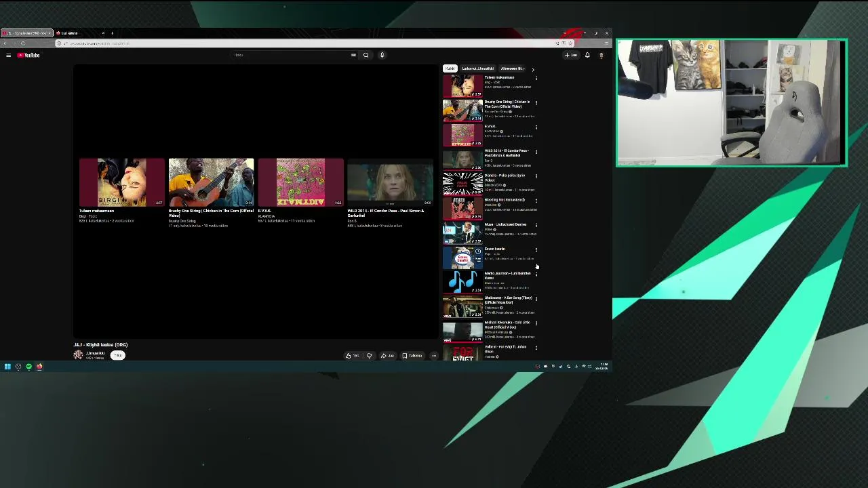Open the on-screen keyboard icon in search box
The image size is (868, 488).
click(353, 55)
